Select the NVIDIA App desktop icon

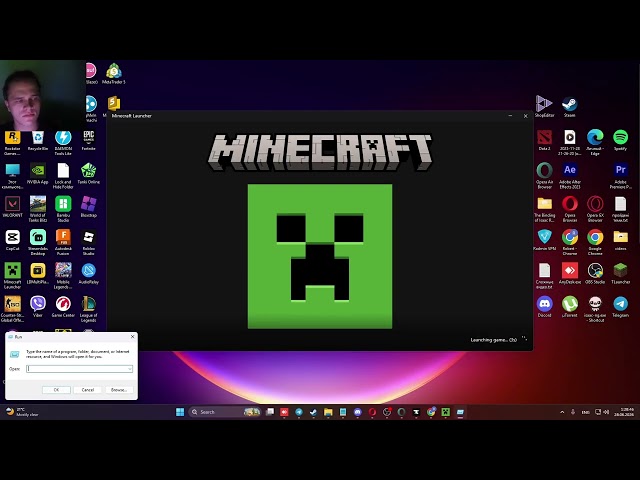click(x=38, y=174)
